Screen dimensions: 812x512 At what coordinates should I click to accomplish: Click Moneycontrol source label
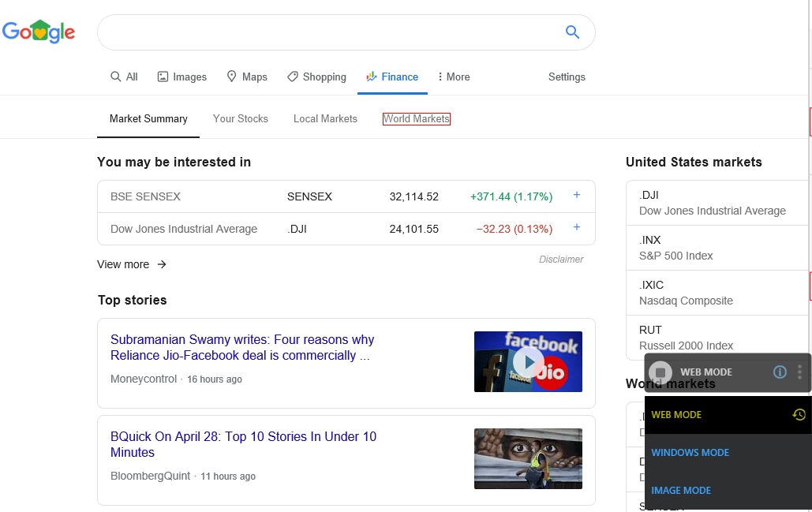coord(144,379)
